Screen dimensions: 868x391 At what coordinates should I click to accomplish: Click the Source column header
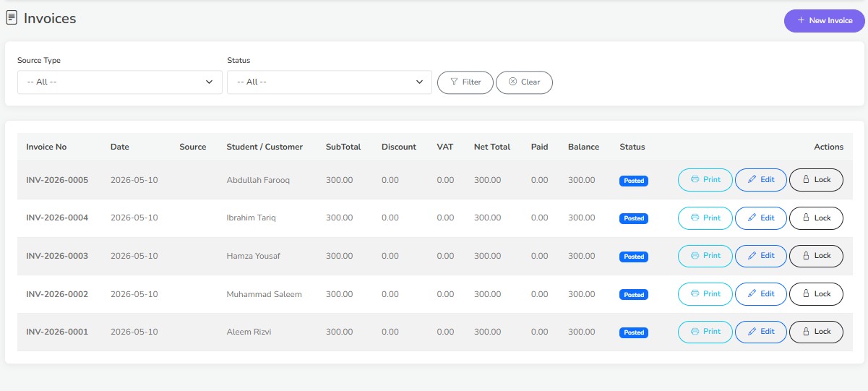pos(193,147)
